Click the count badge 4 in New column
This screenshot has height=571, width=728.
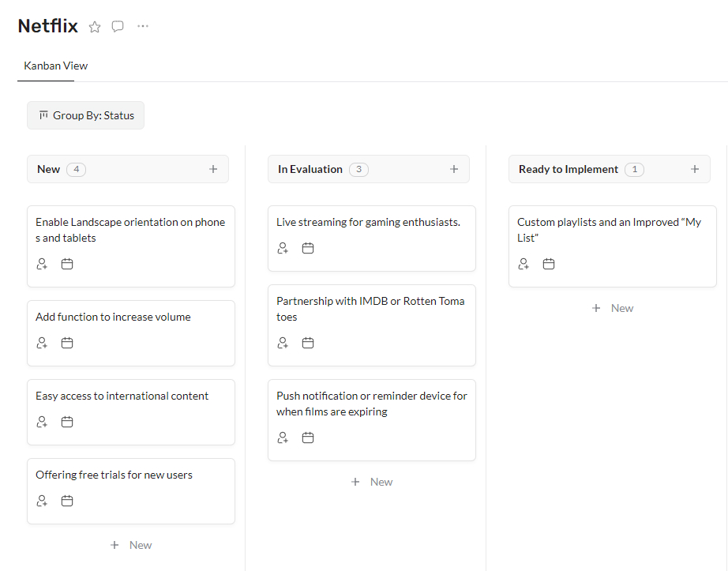76,170
